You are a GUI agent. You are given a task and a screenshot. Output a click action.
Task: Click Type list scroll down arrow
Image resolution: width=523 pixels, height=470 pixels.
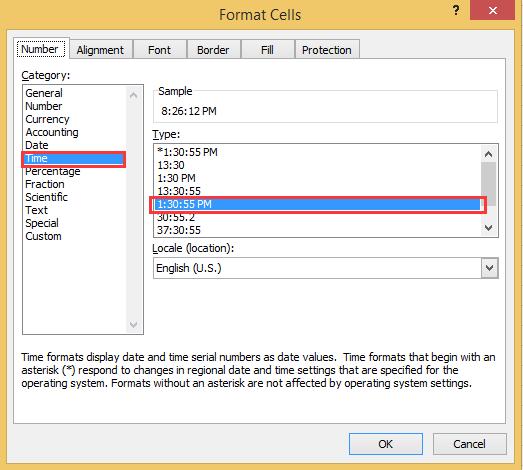point(489,228)
